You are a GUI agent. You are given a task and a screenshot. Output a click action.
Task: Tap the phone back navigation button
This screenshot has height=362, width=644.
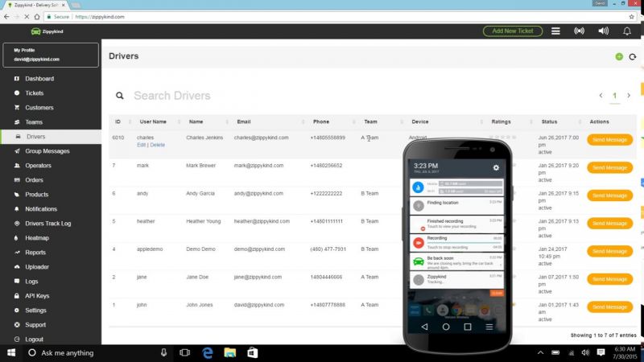(424, 327)
